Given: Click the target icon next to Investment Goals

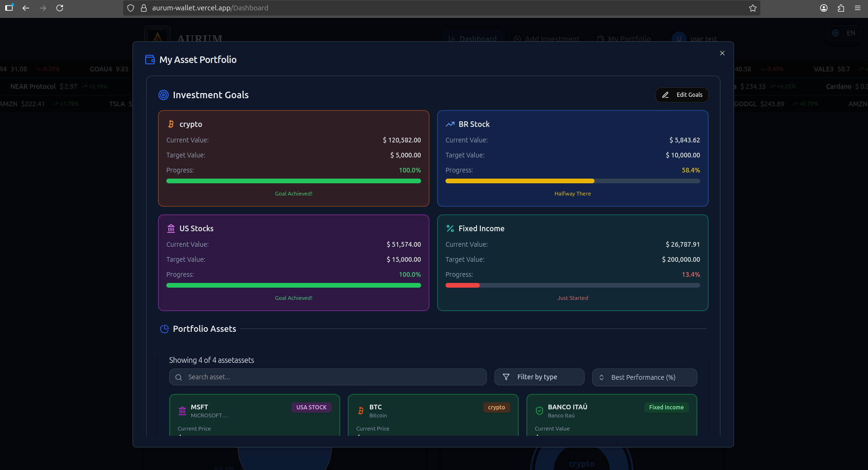Looking at the screenshot, I should point(163,95).
